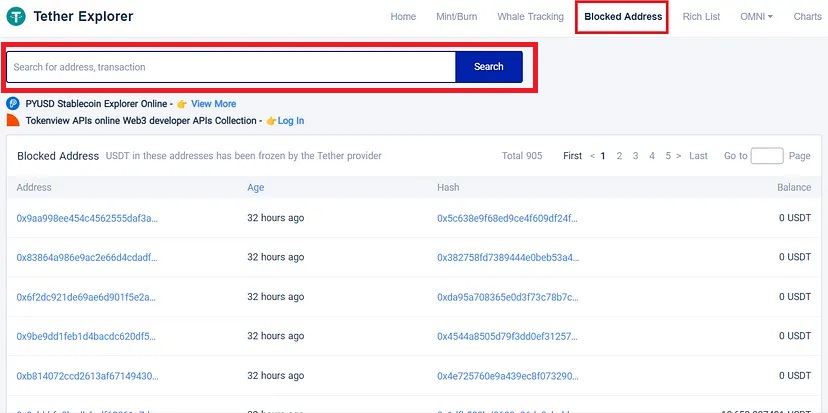Open hash 0x4e725760e9a439ec8f073290
This screenshot has height=413, width=828.
[507, 376]
